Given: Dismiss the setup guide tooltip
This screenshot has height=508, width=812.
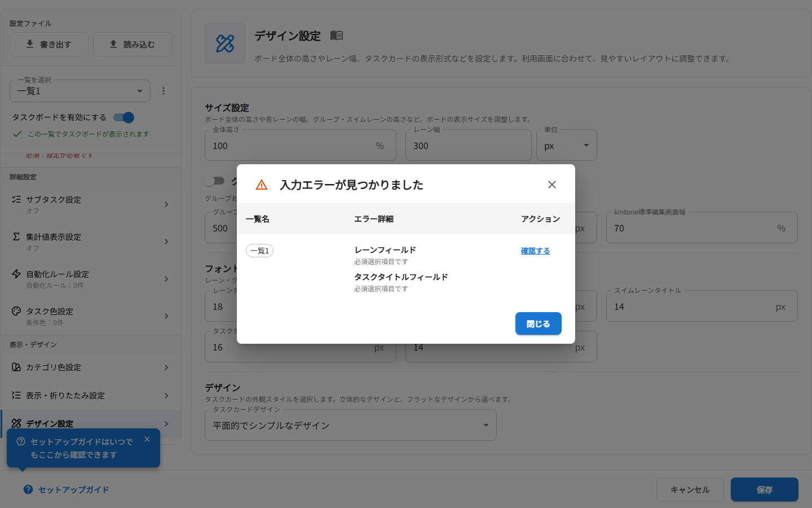Looking at the screenshot, I should pos(147,439).
